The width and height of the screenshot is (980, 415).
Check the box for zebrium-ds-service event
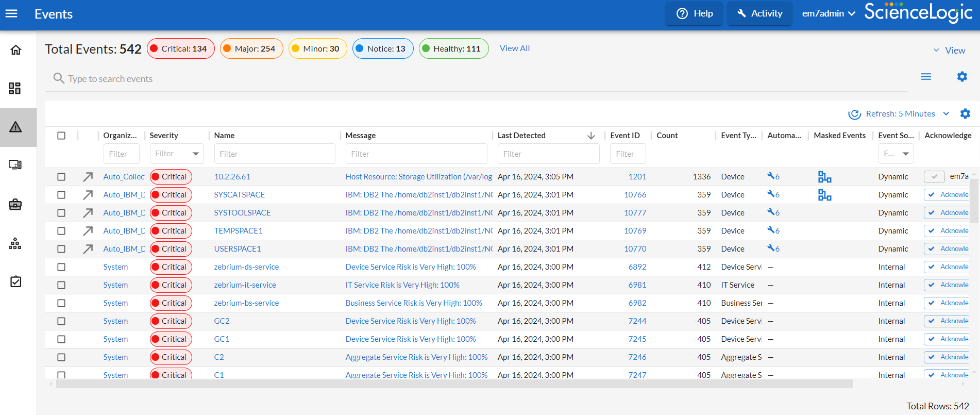[61, 267]
